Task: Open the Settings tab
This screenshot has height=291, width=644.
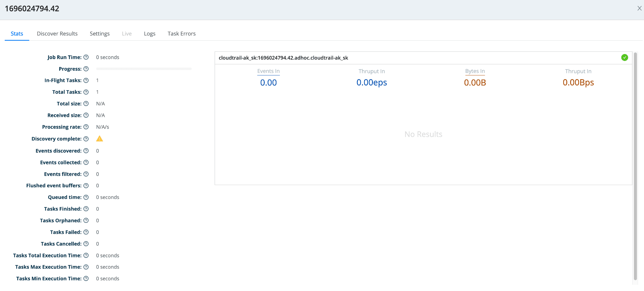Action: [100, 34]
